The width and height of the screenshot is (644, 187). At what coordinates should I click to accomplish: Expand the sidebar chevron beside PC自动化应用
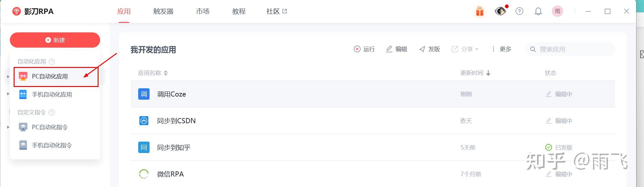coord(8,76)
